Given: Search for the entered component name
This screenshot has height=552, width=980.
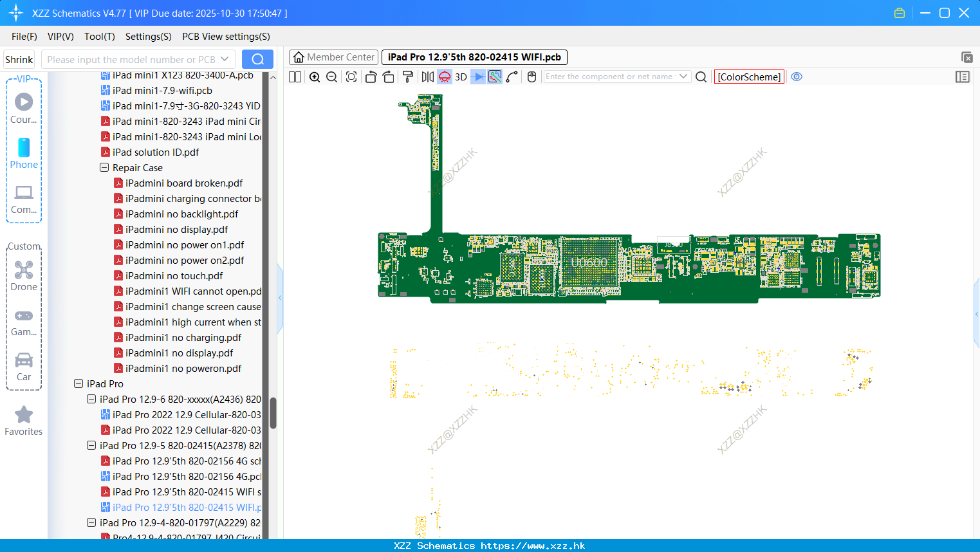Looking at the screenshot, I should [701, 77].
